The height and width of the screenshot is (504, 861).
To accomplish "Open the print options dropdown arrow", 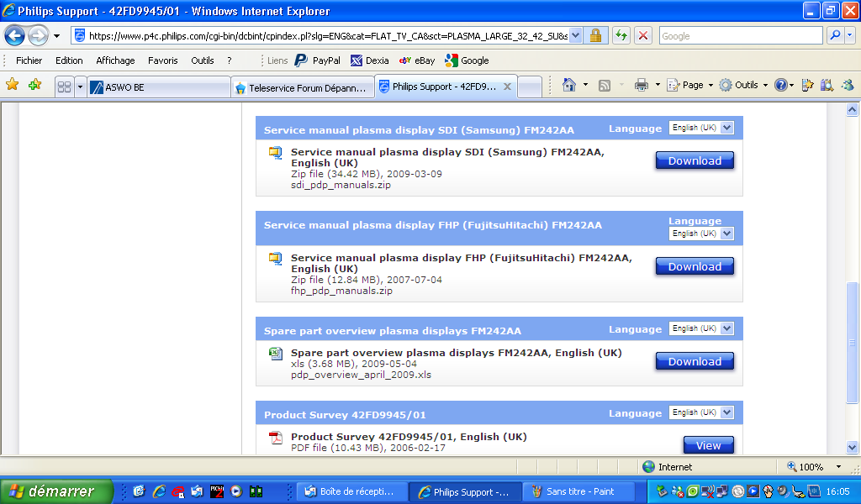I will click(x=658, y=85).
